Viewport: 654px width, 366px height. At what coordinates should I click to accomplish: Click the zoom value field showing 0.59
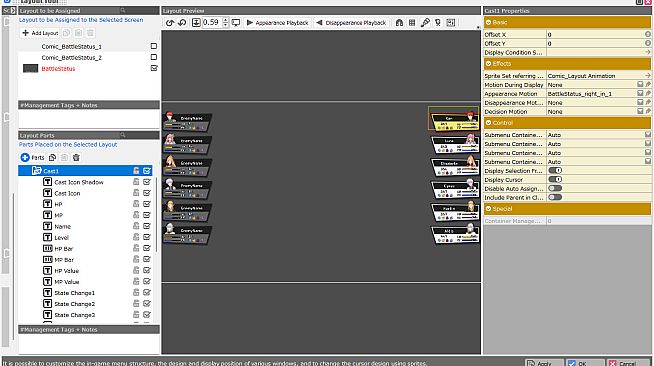[x=211, y=23]
